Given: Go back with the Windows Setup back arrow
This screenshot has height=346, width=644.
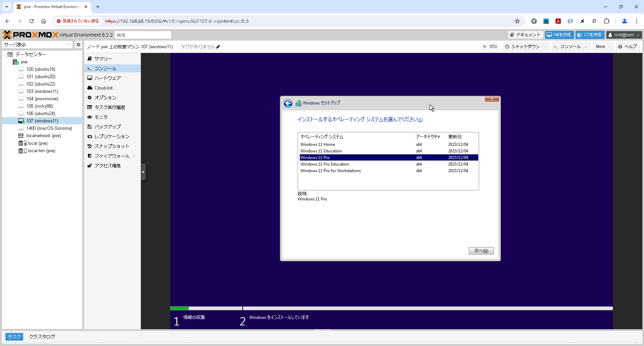Looking at the screenshot, I should coord(288,103).
